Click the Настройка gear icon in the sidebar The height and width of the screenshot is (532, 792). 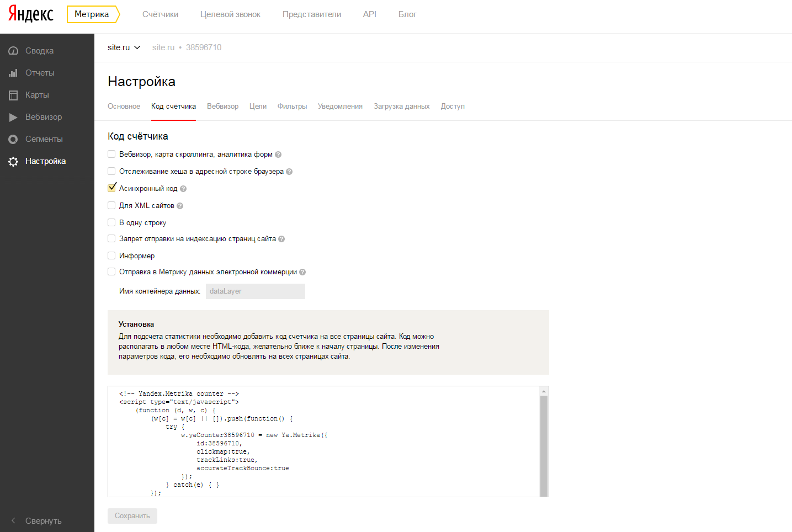pyautogui.click(x=13, y=161)
